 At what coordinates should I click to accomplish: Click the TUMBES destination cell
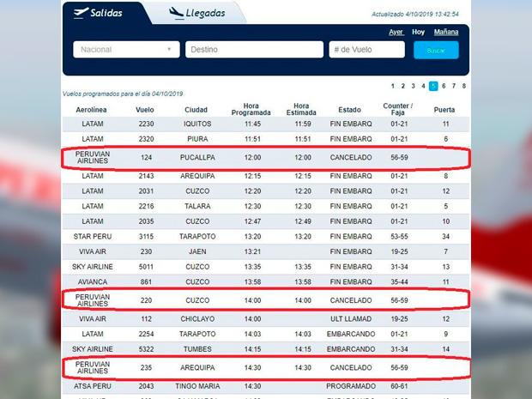[197, 349]
